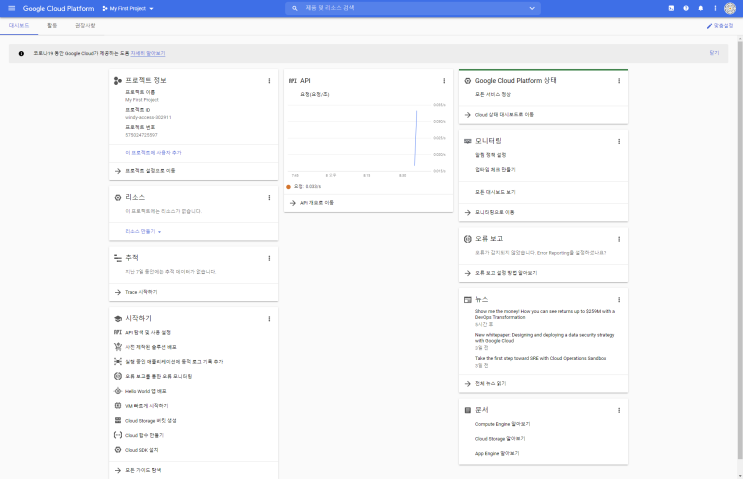The height and width of the screenshot is (479, 743).
Task: Click 모든 대시보드 보기 link
Action: [495, 192]
